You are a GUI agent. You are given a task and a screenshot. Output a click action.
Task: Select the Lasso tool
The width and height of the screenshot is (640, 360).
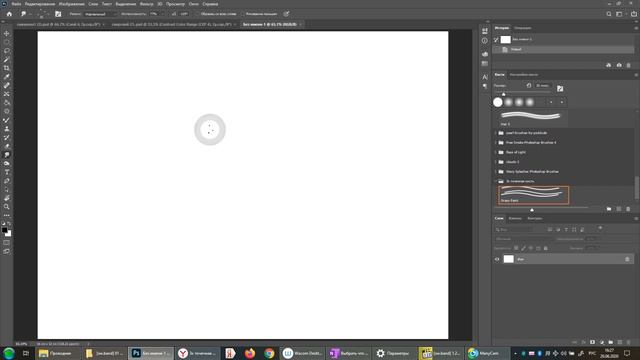(7, 51)
